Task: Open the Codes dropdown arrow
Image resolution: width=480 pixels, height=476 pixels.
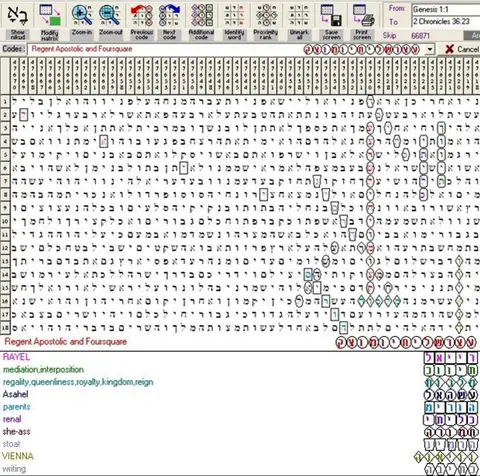Action: coord(430,50)
